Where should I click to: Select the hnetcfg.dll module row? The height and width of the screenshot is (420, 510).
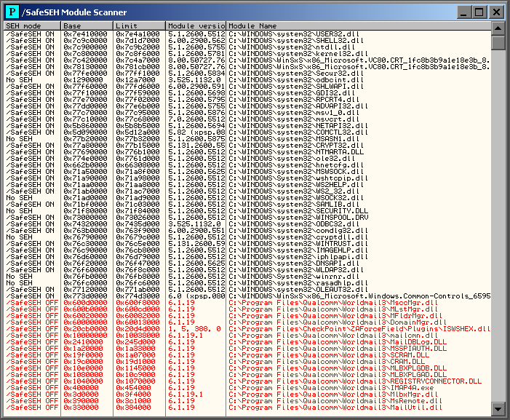[x=247, y=165]
